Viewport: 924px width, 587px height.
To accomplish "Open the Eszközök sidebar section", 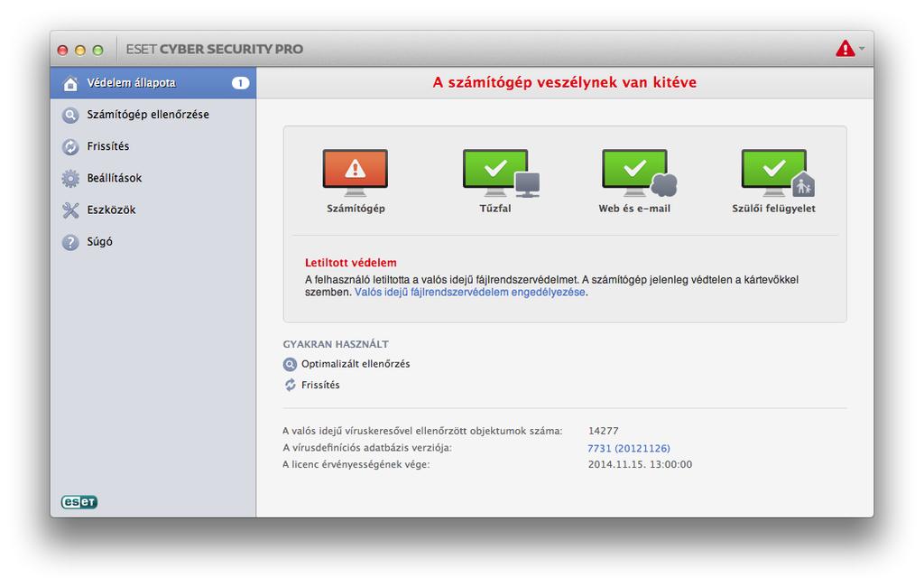I will (x=153, y=210).
